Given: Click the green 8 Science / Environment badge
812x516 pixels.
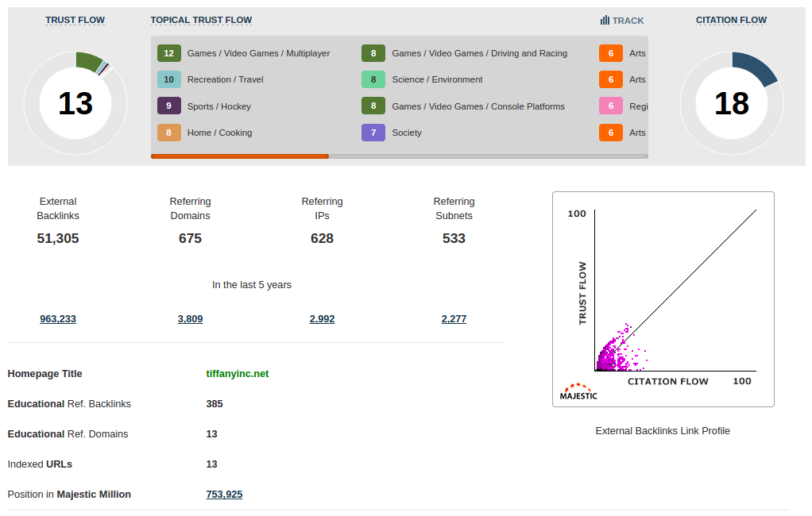Looking at the screenshot, I should pyautogui.click(x=373, y=79).
